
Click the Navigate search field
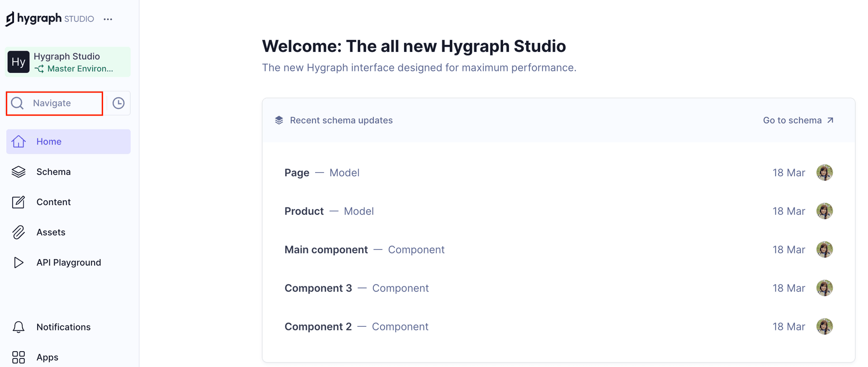tap(54, 104)
